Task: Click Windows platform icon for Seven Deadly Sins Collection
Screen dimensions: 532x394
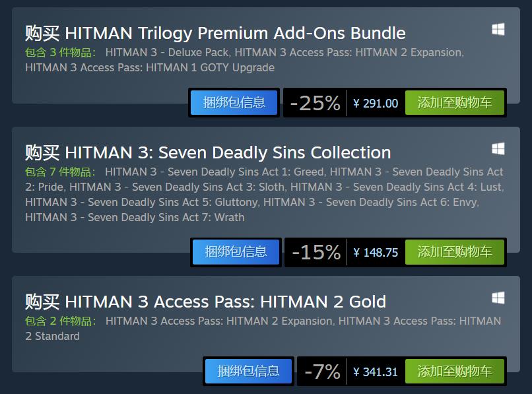Action: (498, 148)
